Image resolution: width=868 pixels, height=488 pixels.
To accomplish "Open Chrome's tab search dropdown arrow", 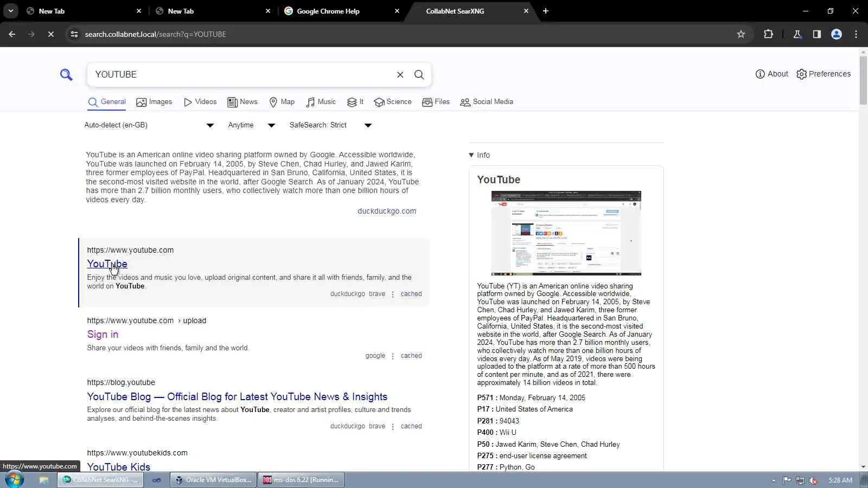I will (x=11, y=11).
